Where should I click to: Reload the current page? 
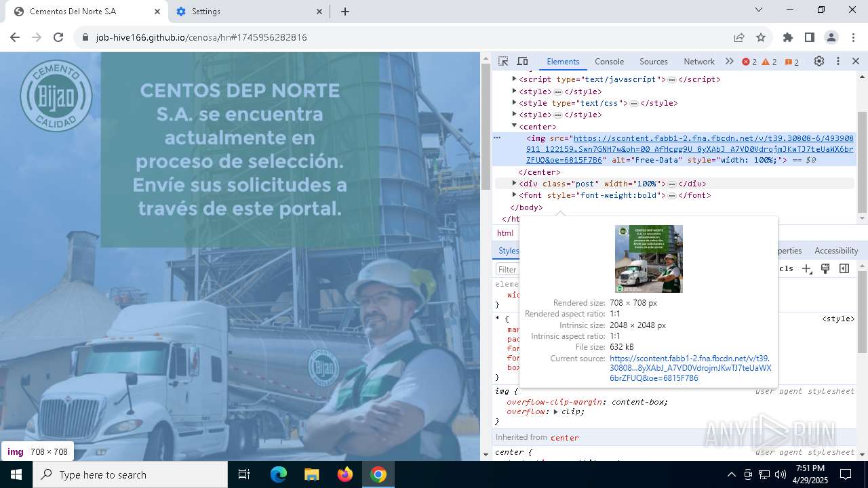pyautogui.click(x=58, y=37)
